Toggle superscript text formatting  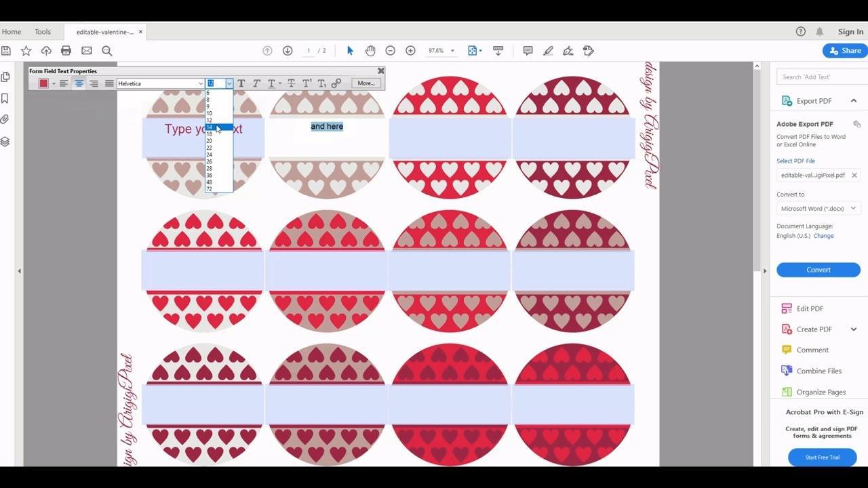click(307, 83)
